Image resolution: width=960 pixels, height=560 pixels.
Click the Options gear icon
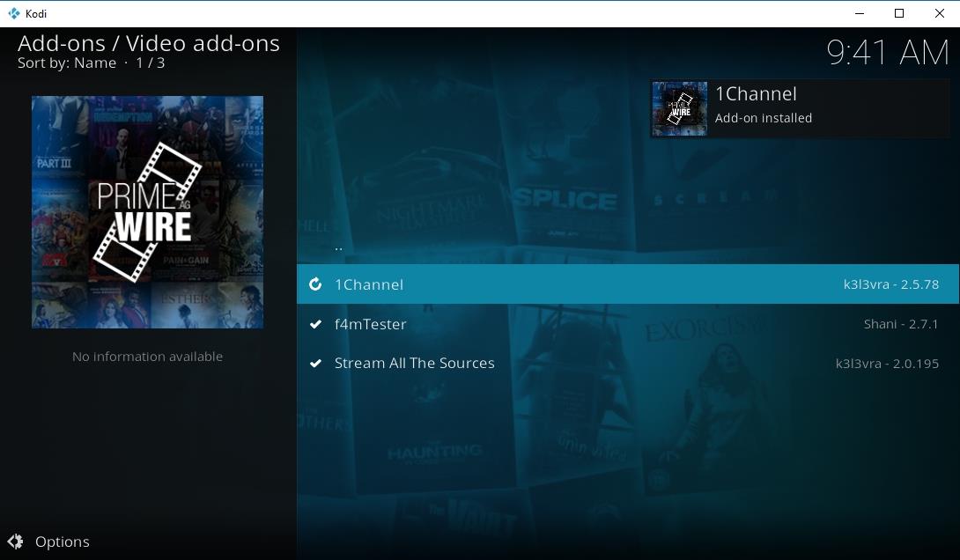coord(15,542)
